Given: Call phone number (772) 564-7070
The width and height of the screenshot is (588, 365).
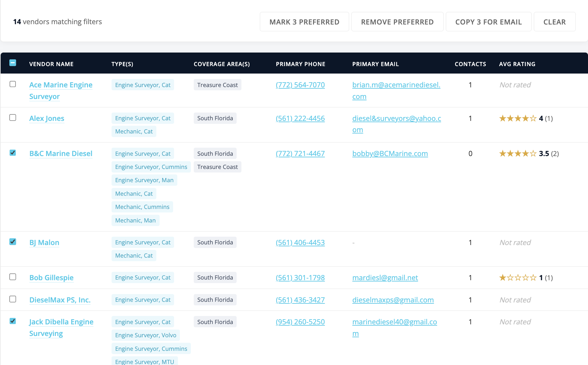Looking at the screenshot, I should (300, 85).
